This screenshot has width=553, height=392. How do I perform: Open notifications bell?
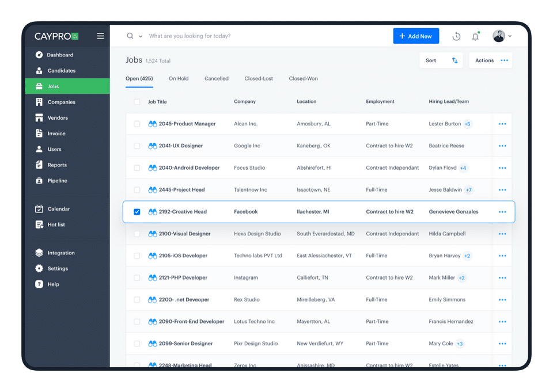475,36
